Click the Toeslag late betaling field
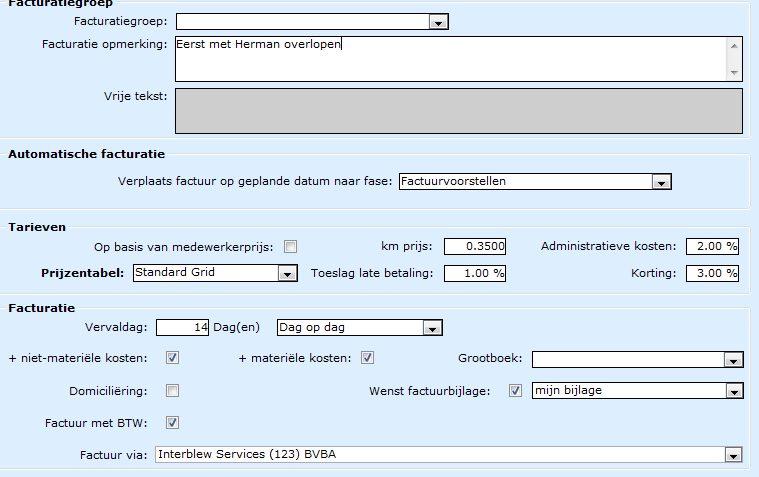This screenshot has height=477, width=759. coord(475,273)
